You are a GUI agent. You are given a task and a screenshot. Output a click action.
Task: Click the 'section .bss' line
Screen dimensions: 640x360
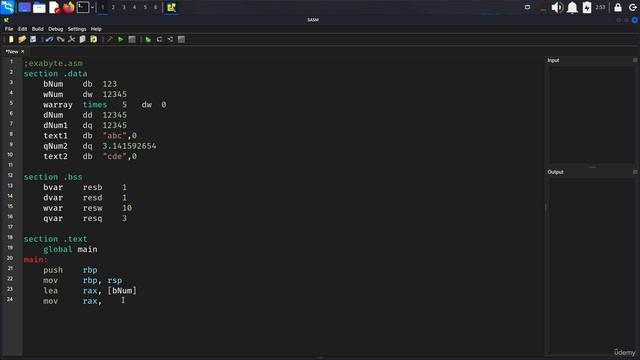53,177
